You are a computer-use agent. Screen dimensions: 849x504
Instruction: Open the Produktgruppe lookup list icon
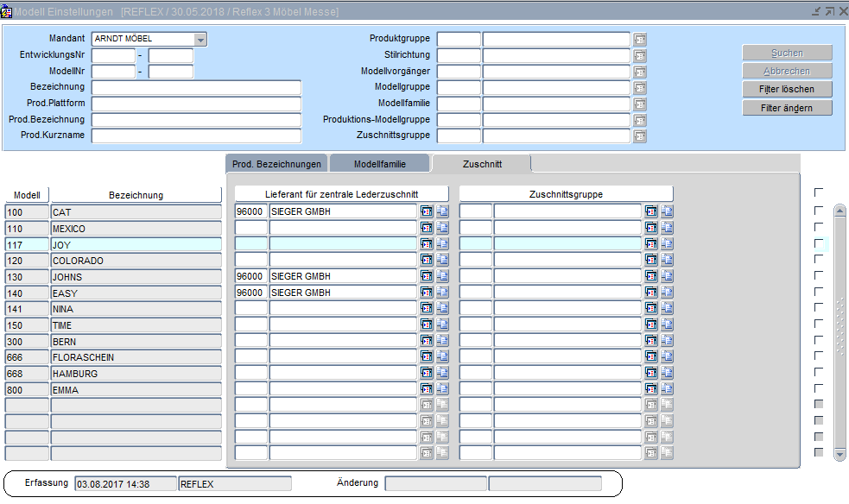tap(640, 40)
